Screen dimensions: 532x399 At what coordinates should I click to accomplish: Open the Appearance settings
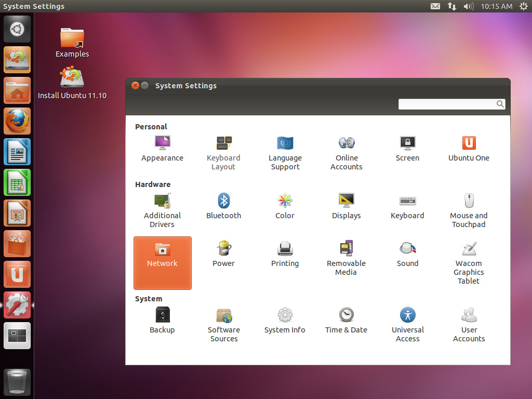click(162, 148)
